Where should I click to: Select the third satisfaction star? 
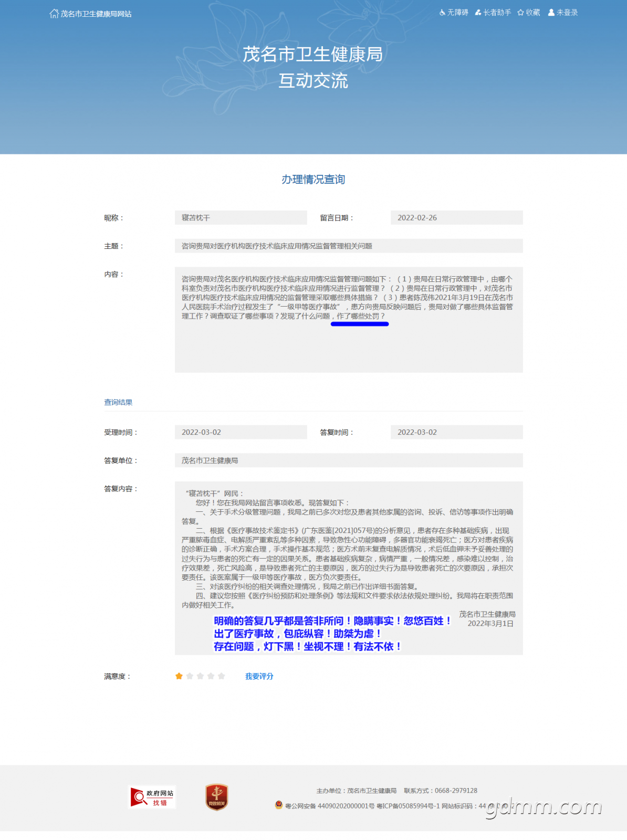200,676
